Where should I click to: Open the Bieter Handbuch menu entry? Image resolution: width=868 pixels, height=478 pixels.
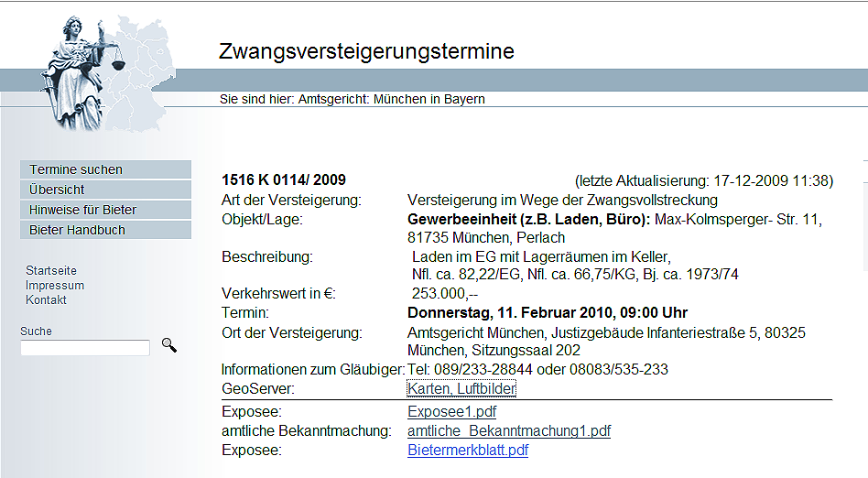tap(105, 230)
